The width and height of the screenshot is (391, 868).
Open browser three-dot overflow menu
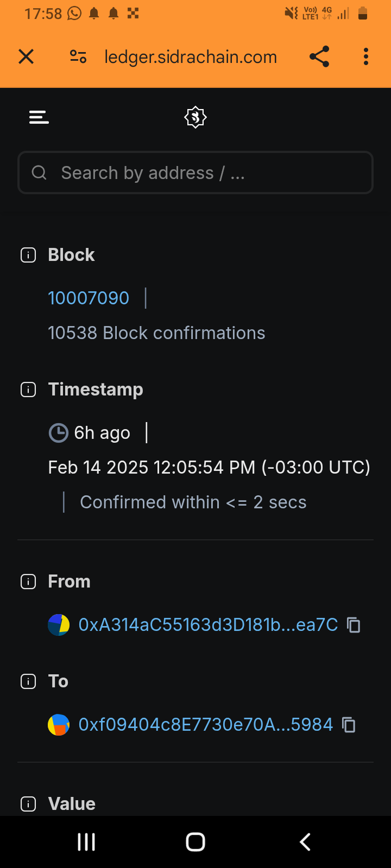tap(366, 56)
